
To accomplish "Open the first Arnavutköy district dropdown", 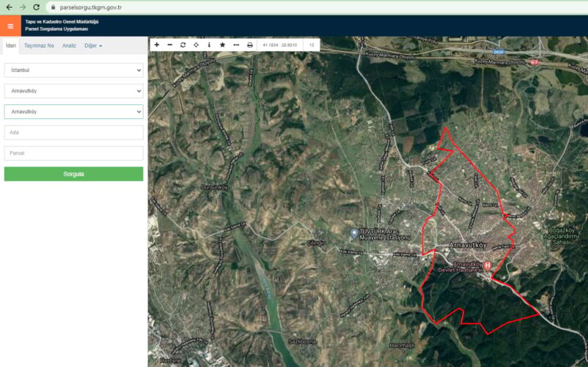I will (x=73, y=91).
